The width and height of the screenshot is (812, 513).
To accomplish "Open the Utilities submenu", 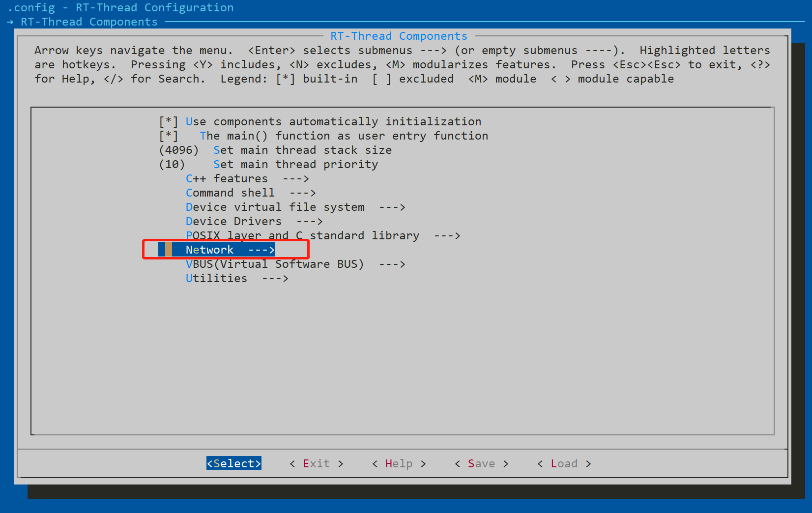I will [237, 278].
